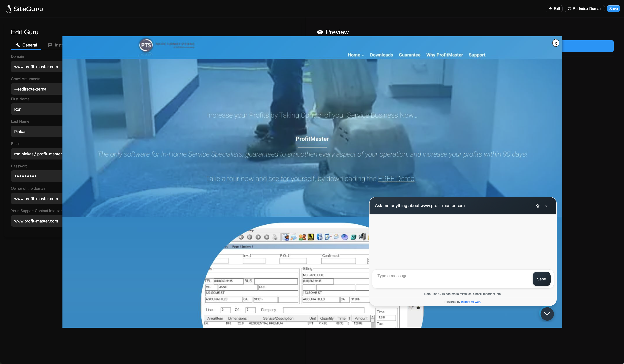Screen dimensions: 624x364
Task: Click the Preview eye icon
Action: (320, 32)
